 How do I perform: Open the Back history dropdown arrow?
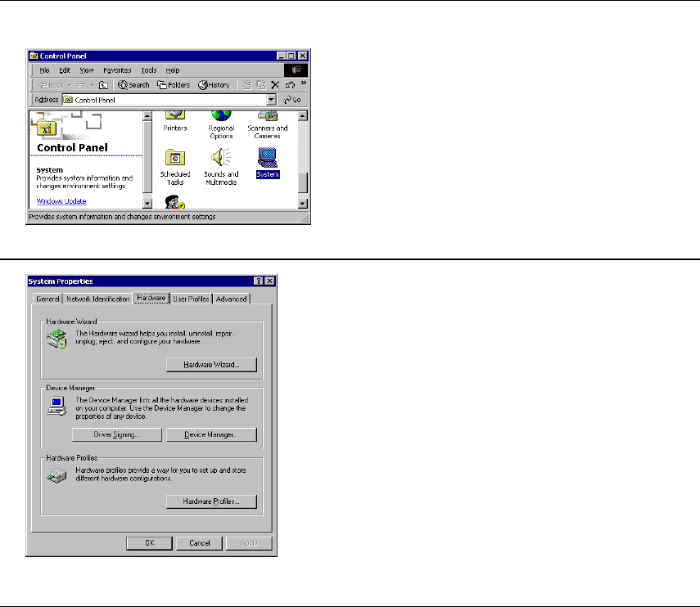point(70,85)
